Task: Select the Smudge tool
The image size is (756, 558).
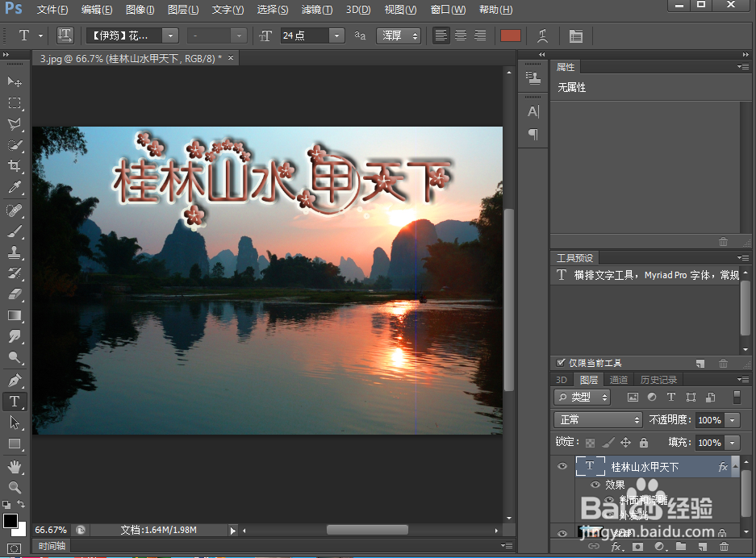Action: [x=15, y=336]
